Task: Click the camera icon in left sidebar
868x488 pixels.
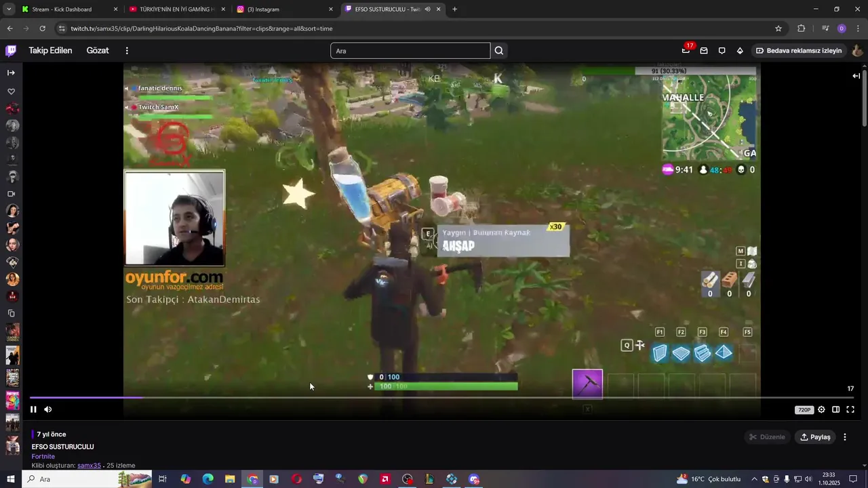Action: coord(11,194)
